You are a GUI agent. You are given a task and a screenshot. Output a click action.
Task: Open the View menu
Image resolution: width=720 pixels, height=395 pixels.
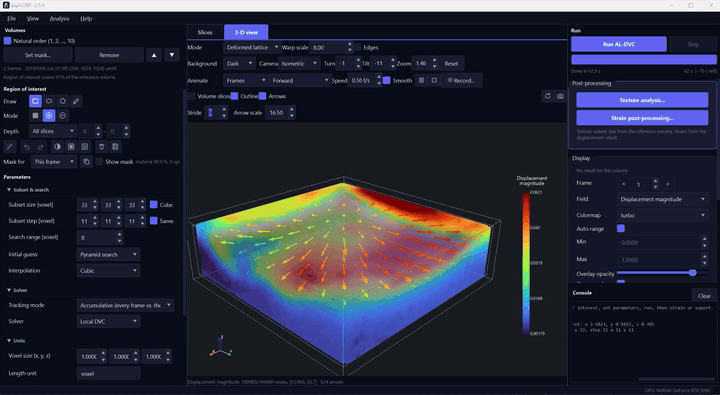[33, 18]
